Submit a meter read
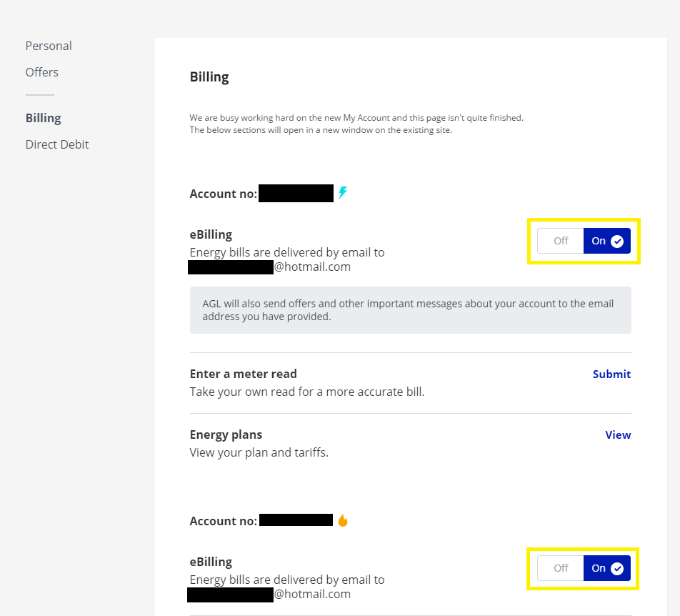Viewport: 680px width, 616px height. tap(611, 374)
